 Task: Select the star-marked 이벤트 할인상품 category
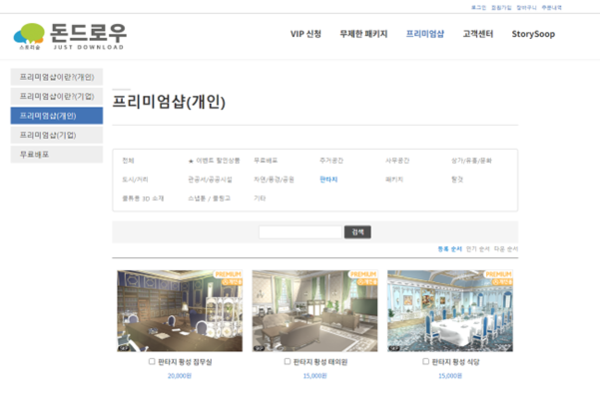214,161
